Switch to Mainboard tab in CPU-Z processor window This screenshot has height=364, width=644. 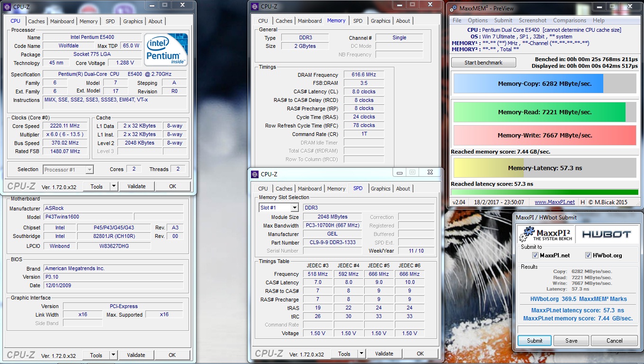pyautogui.click(x=62, y=21)
